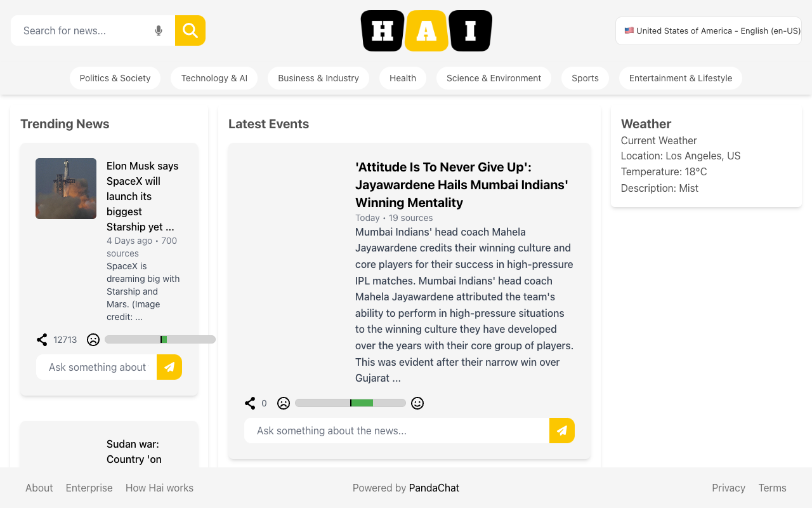Click the yellow search magnifier button

(190, 30)
